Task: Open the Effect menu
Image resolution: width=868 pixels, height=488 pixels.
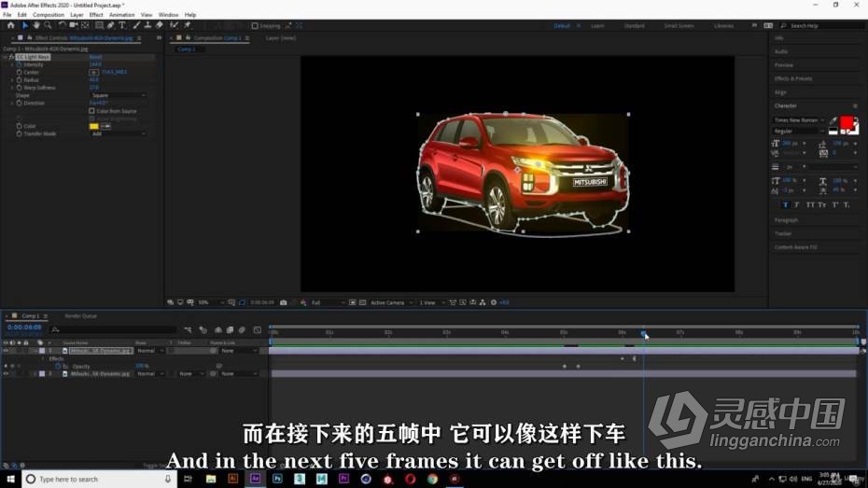Action: (x=96, y=15)
